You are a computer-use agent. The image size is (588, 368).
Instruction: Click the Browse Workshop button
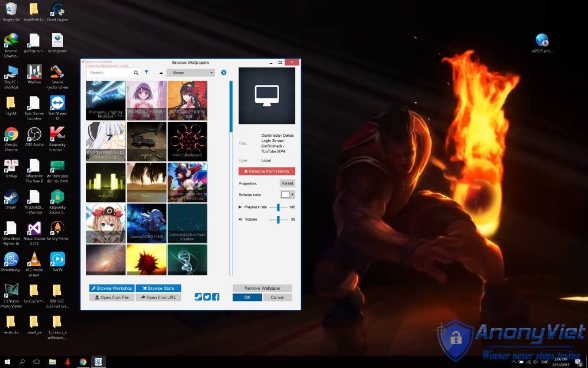(111, 288)
